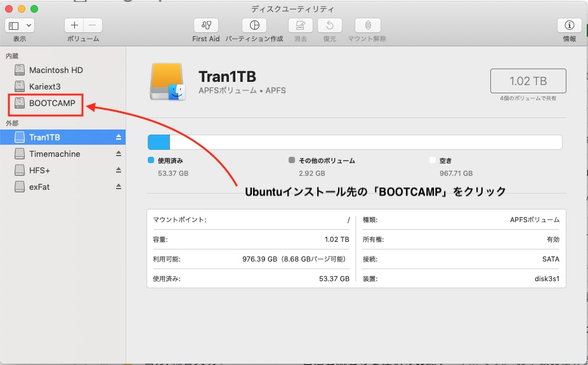Select Macintosh HD in the sidebar
The height and width of the screenshot is (365, 588).
tap(63, 70)
